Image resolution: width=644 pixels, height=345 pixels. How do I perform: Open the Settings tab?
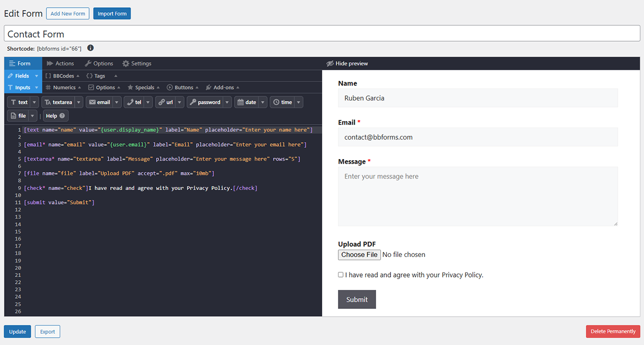click(137, 63)
